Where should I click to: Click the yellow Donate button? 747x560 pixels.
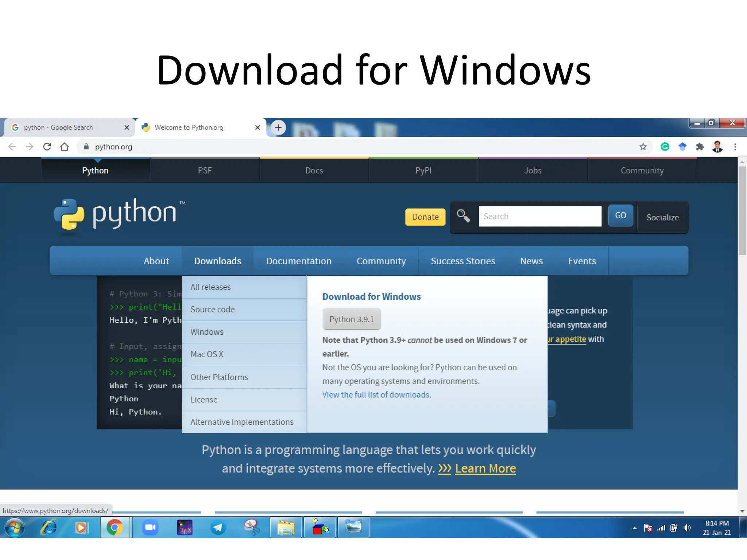(425, 217)
